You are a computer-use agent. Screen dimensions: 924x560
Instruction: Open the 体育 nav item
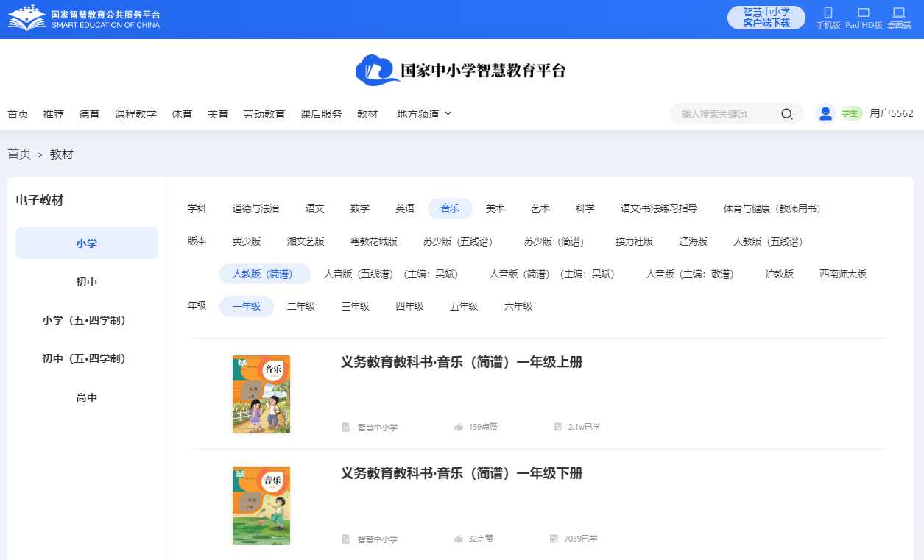(x=182, y=114)
